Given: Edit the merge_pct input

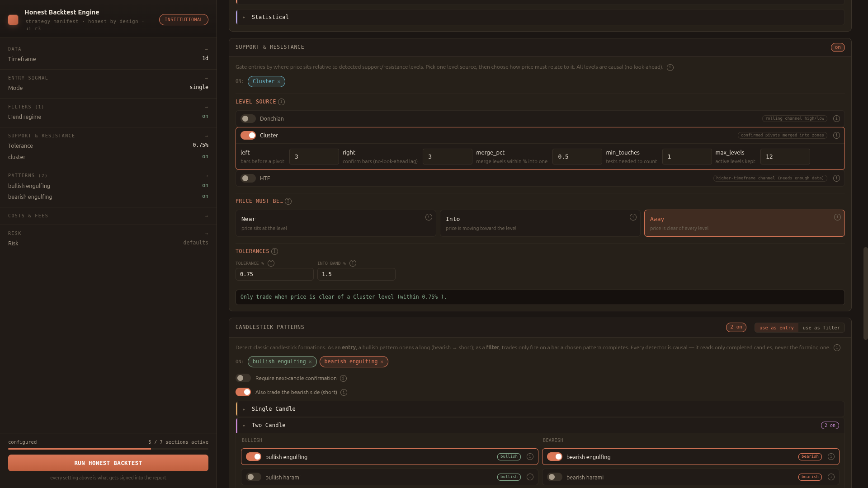Looking at the screenshot, I should click(x=577, y=156).
